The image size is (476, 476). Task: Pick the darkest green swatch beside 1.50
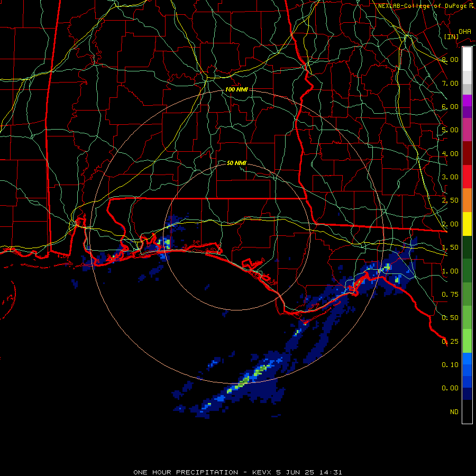467,247
